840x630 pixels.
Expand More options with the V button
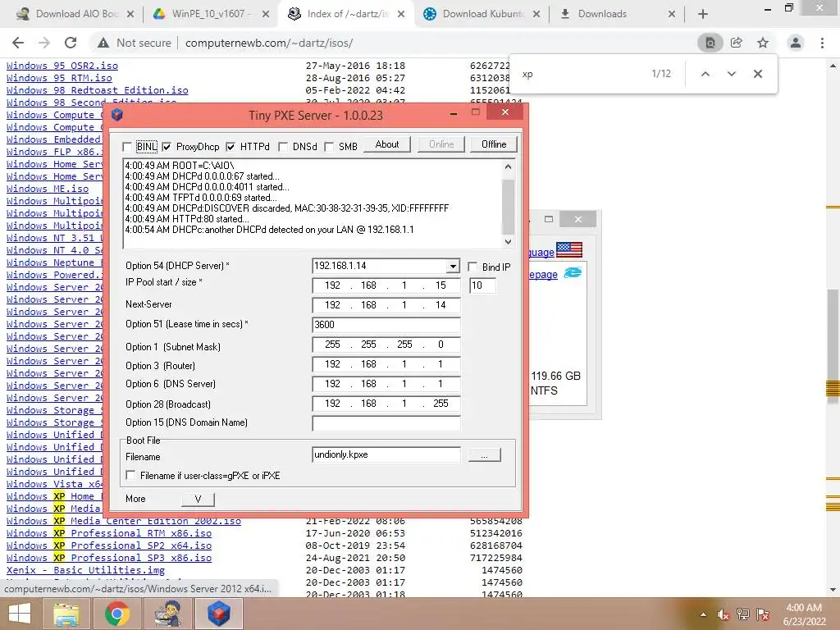click(x=198, y=500)
